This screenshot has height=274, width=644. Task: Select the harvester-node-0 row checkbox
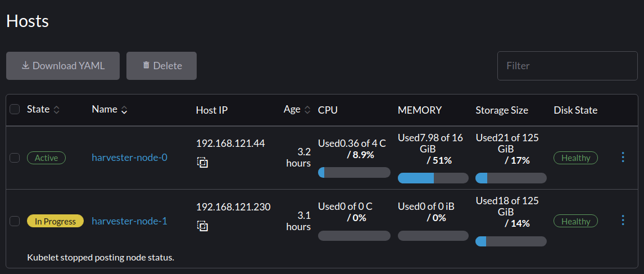pos(15,158)
